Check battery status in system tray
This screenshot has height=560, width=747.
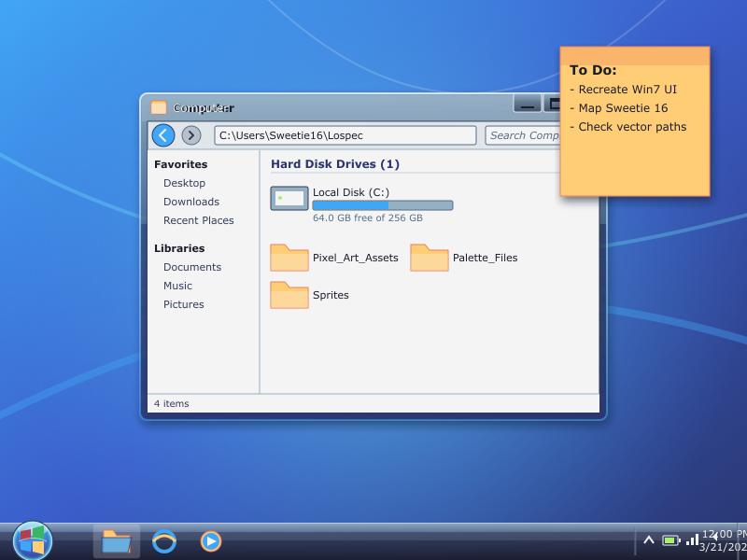(671, 540)
